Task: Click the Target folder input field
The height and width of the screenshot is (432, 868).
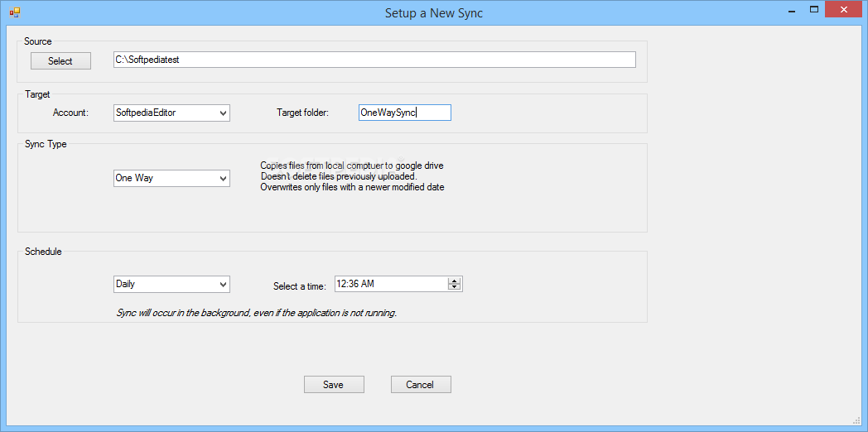Action: click(x=405, y=113)
